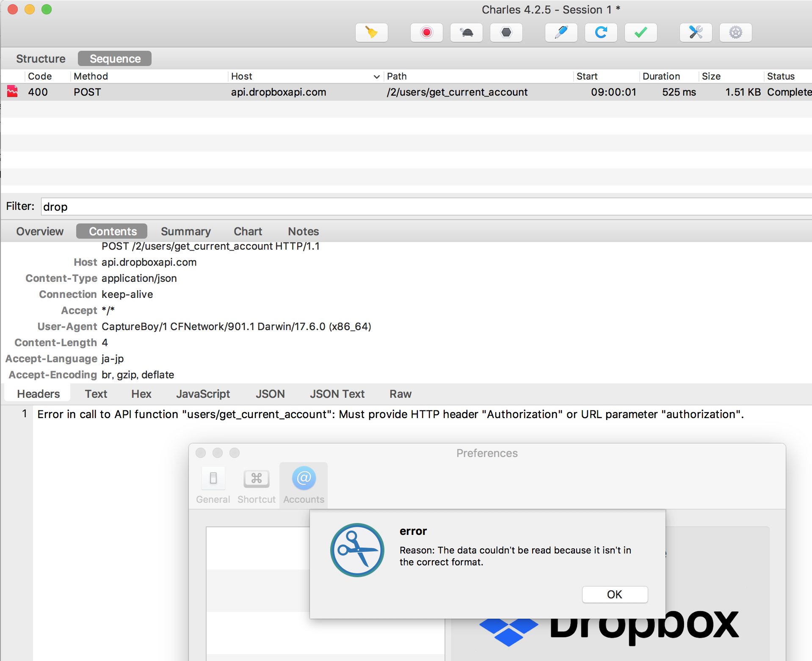Switch to the Structure view tab
This screenshot has width=812, height=661.
pos(41,58)
